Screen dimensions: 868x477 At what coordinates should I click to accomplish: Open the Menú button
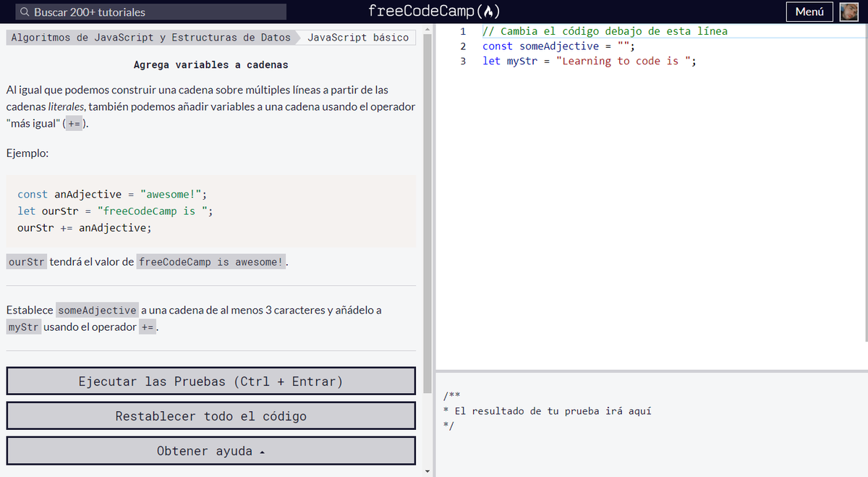[809, 12]
